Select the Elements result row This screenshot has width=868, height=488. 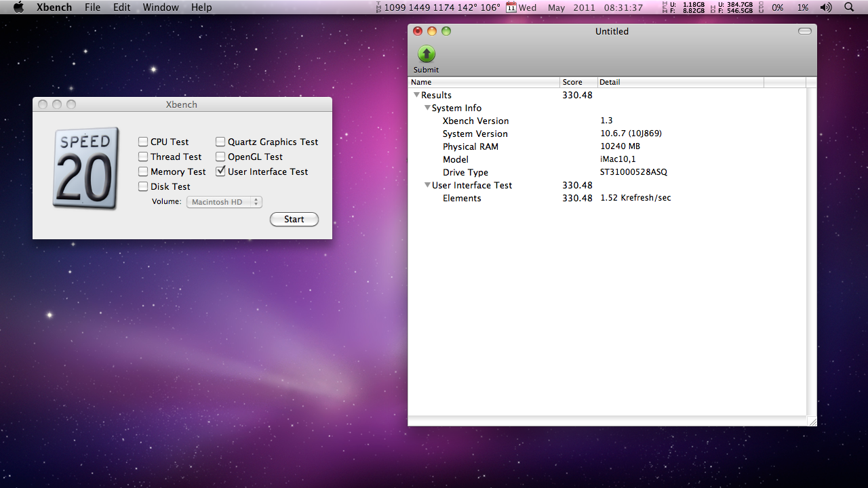(x=607, y=198)
